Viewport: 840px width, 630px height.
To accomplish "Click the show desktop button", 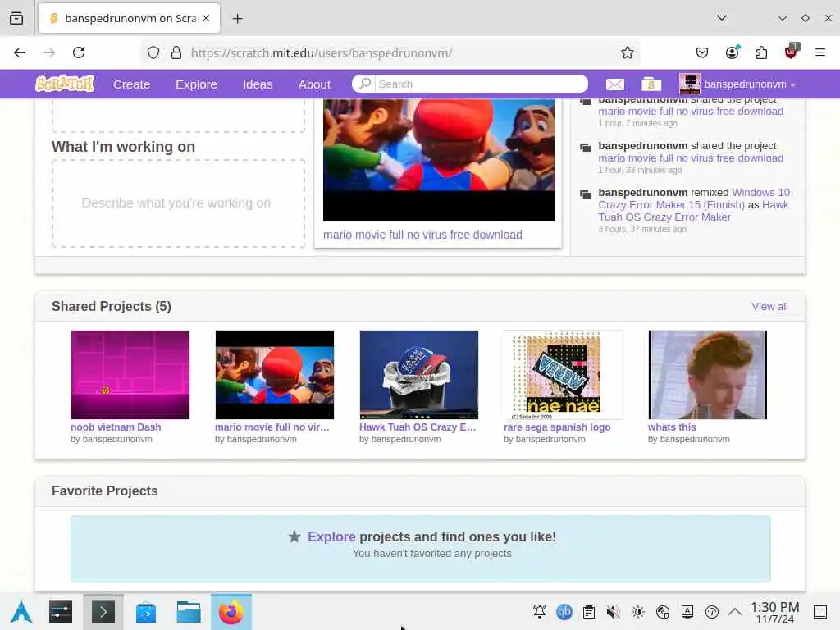I will tap(820, 612).
